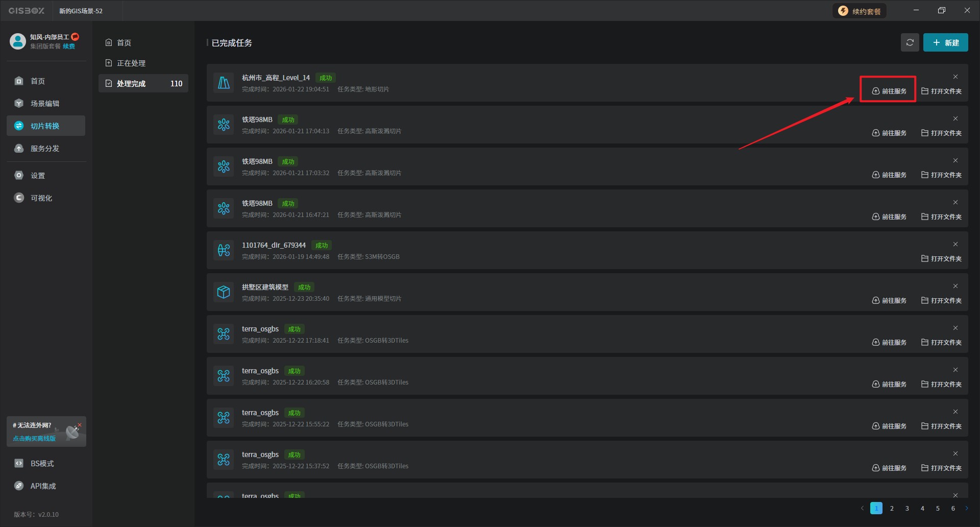Click the 续约套餐 renewal button
The width and height of the screenshot is (980, 527).
point(860,11)
